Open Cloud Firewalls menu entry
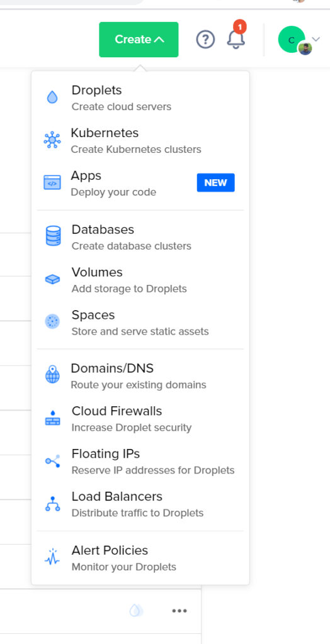Viewport: 330px width, 644px height. [x=140, y=418]
